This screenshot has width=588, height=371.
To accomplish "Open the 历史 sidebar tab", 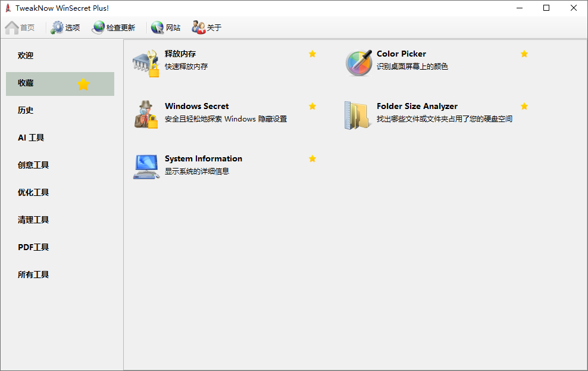I will (x=60, y=110).
